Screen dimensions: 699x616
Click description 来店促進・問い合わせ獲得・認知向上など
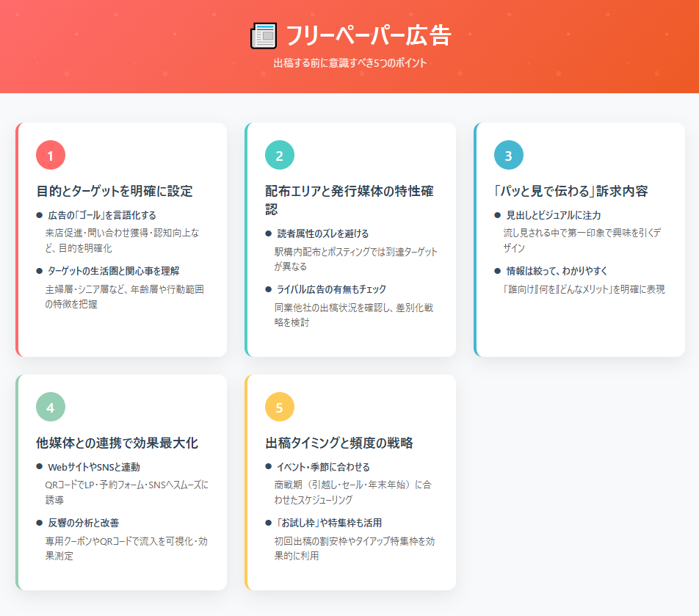click(x=122, y=240)
